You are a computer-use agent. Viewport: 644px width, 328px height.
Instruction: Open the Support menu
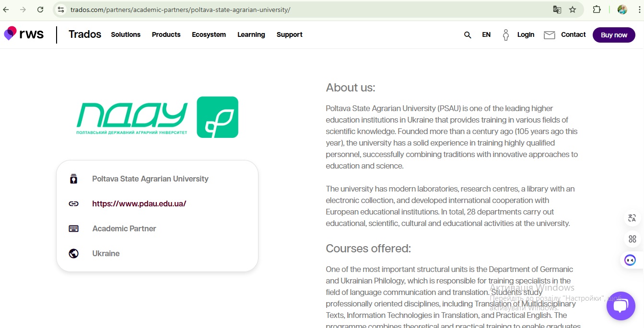pos(289,34)
